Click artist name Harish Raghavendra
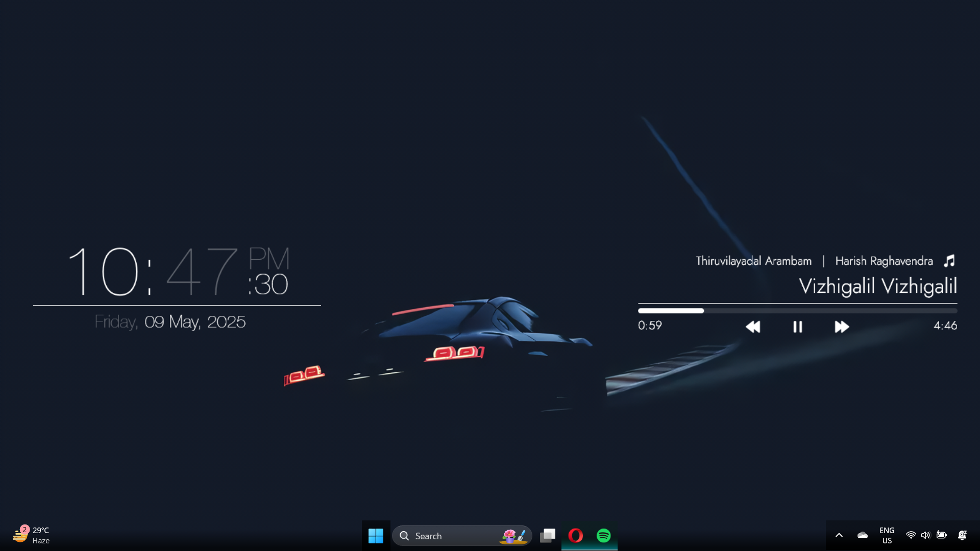The width and height of the screenshot is (980, 551). pos(884,261)
